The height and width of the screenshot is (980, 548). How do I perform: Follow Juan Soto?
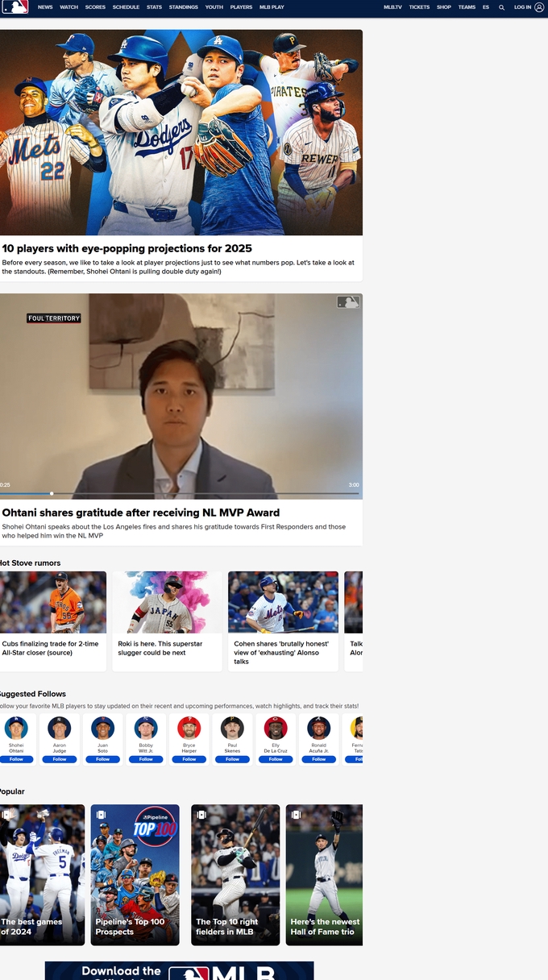(102, 759)
